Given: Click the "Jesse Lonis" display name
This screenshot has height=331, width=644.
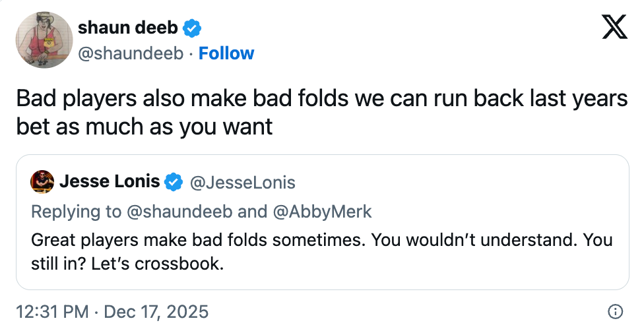Looking at the screenshot, I should pos(110,182).
